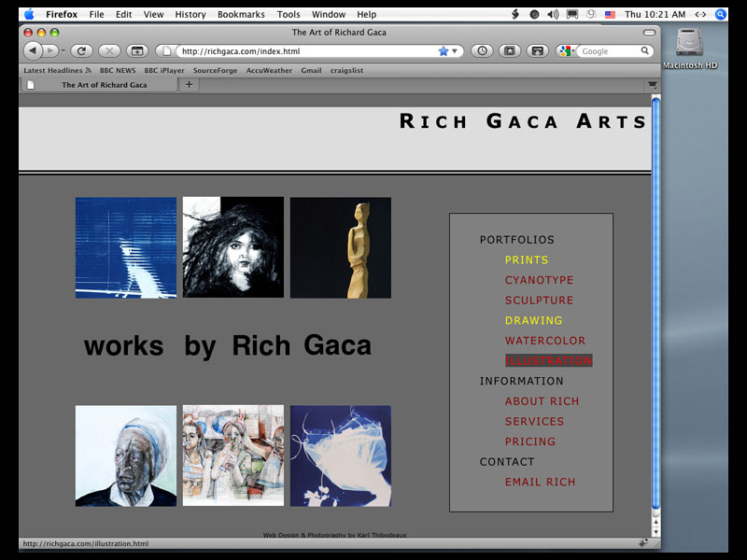Open the View menu

[153, 14]
